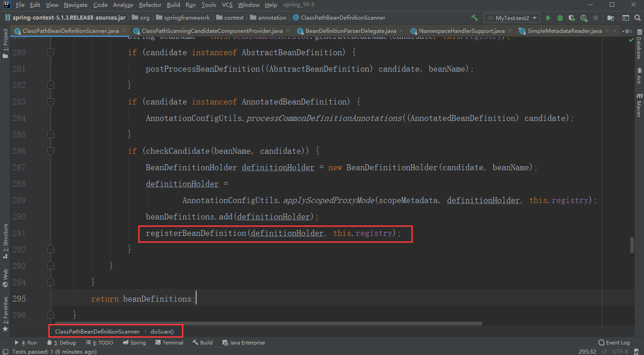Switch to SimpleMetadataReader.java tab
Image resolution: width=644 pixels, height=355 pixels.
[x=565, y=31]
